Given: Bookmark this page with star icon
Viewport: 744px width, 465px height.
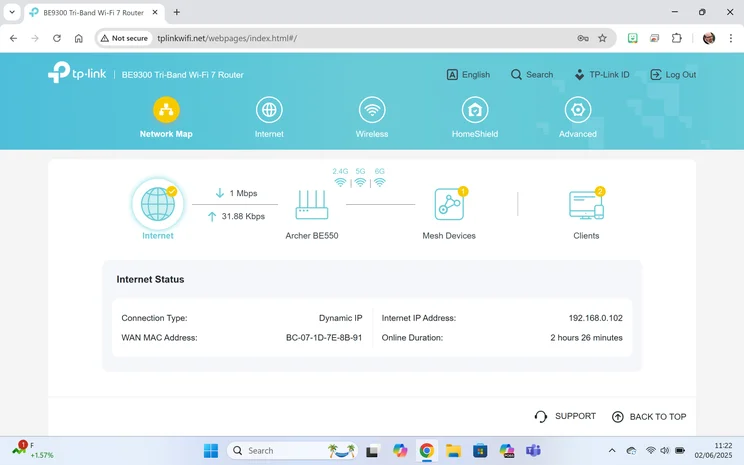Looking at the screenshot, I should (x=602, y=38).
